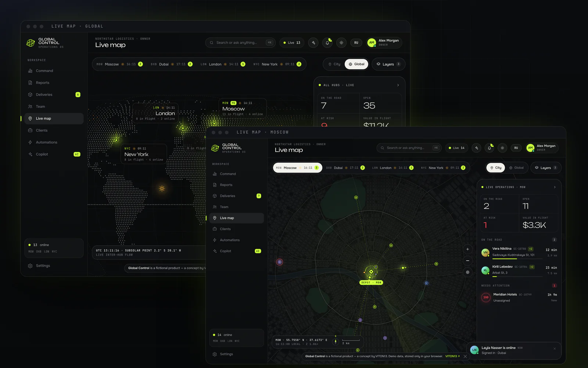Switch to Global view in Global window

coord(356,64)
